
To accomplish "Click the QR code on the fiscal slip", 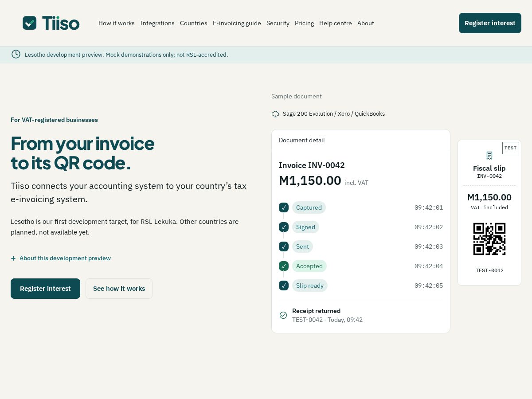I will 489,239.
